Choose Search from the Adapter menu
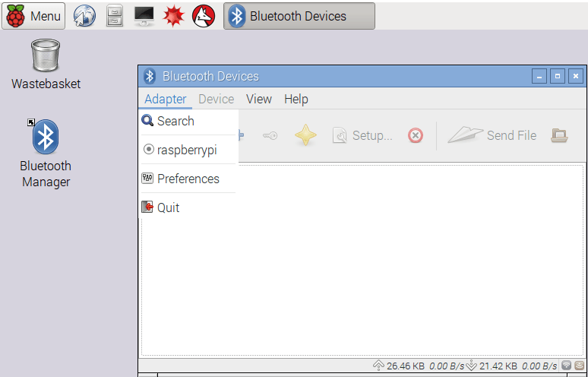This screenshot has height=377, width=588. pos(188,121)
